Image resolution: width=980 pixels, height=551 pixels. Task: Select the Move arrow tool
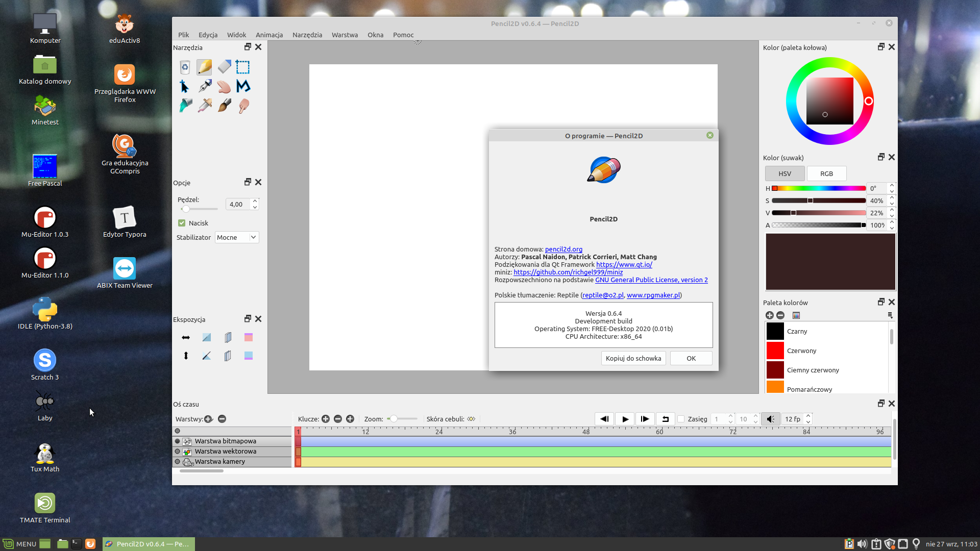pos(185,86)
